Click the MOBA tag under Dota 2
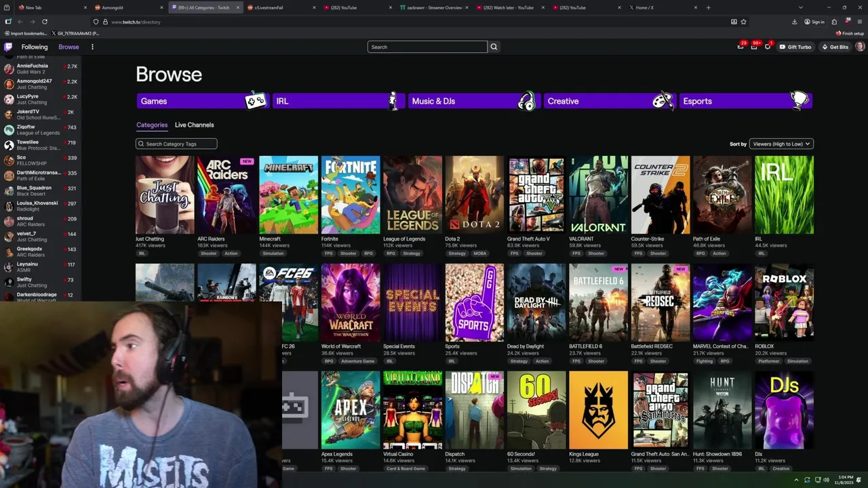The width and height of the screenshot is (868, 488). click(480, 253)
